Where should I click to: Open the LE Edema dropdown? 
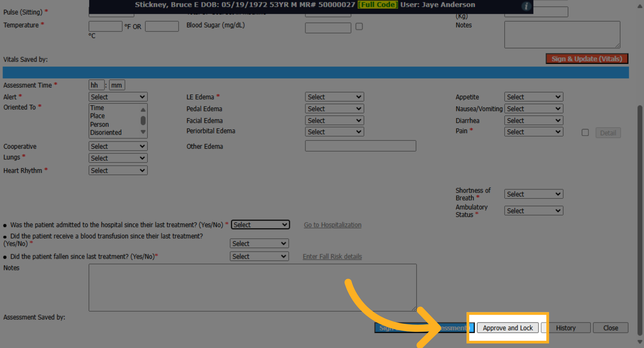coord(334,97)
